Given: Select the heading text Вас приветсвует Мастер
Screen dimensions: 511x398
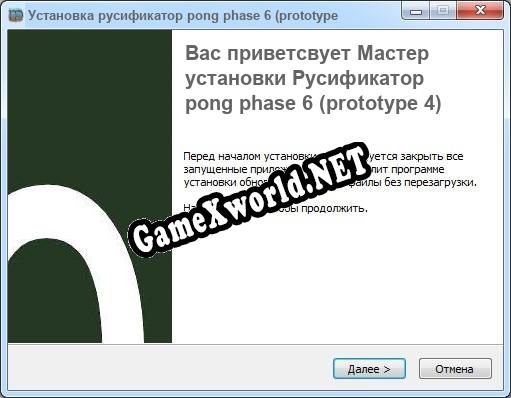Looking at the screenshot, I should [x=307, y=53].
